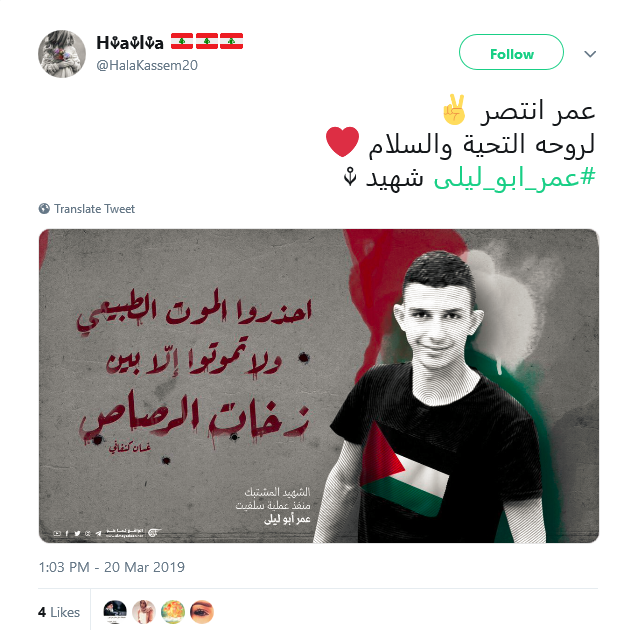Image resolution: width=634 pixels, height=630 pixels.
Task: Open the 4 Likes count
Action: point(59,612)
